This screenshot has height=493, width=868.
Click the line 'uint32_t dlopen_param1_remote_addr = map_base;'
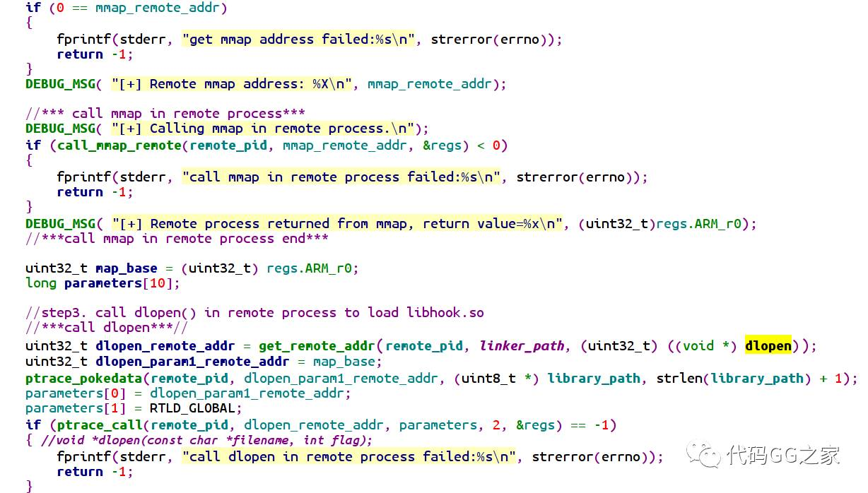(204, 361)
